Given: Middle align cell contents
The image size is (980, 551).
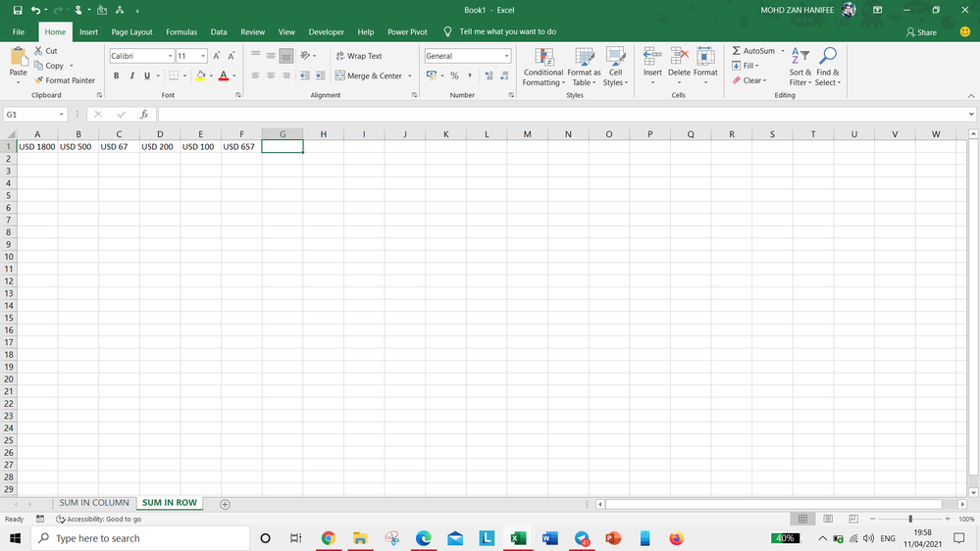Looking at the screenshot, I should 271,56.
